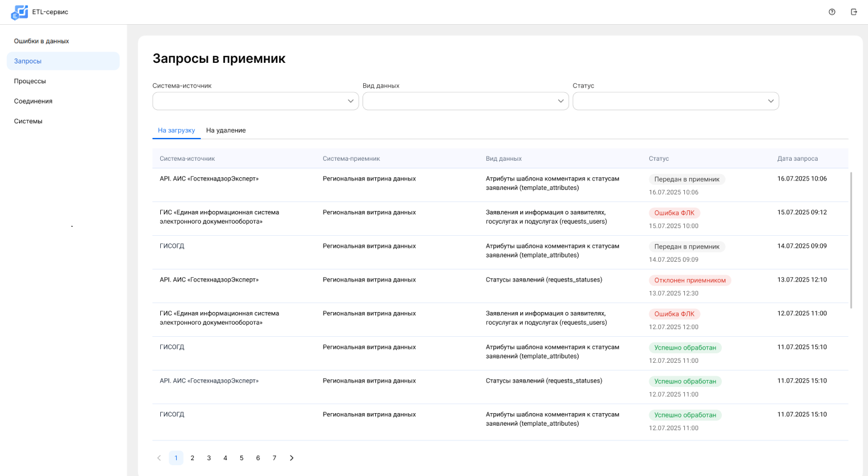Go to next page using right arrow

[x=291, y=458]
